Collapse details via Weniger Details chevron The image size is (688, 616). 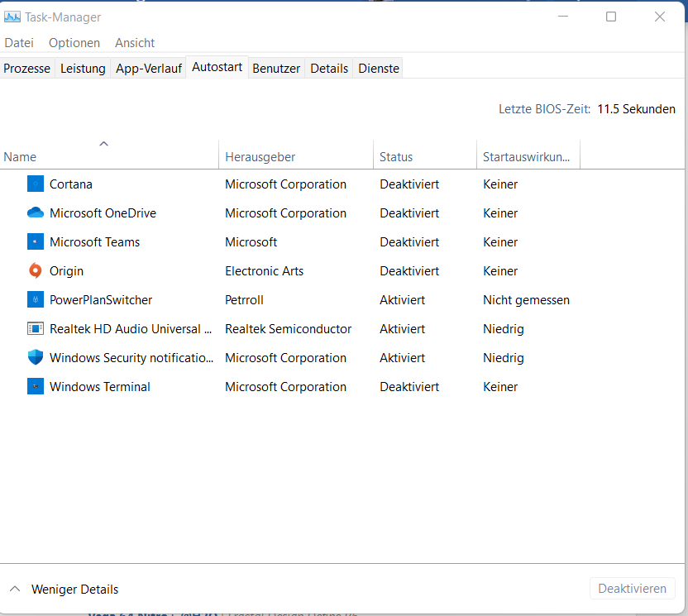pyautogui.click(x=15, y=589)
